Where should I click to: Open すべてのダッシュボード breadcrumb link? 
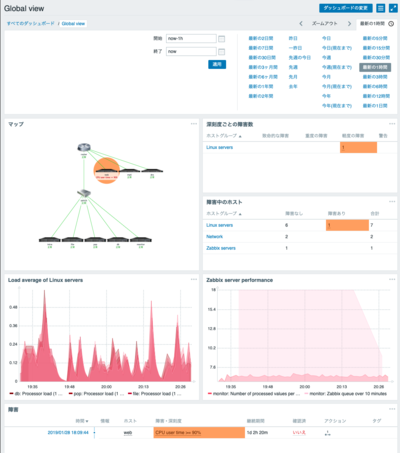click(x=31, y=24)
